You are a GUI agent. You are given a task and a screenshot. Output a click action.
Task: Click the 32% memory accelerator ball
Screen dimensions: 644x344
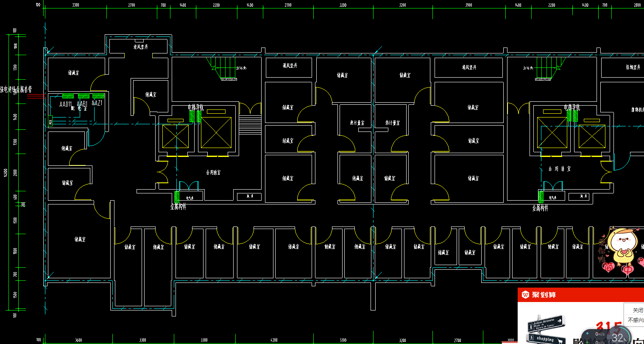[x=619, y=338]
